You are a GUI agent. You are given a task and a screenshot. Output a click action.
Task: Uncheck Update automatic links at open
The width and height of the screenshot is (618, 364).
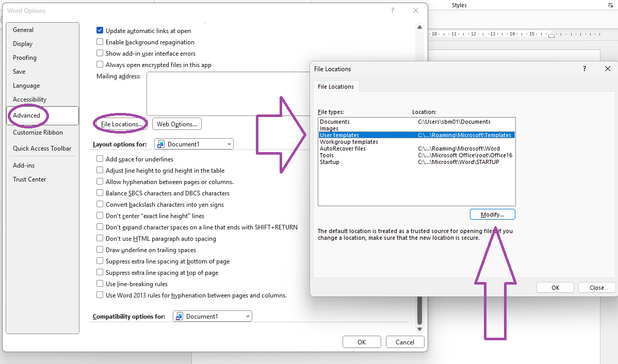click(x=100, y=30)
